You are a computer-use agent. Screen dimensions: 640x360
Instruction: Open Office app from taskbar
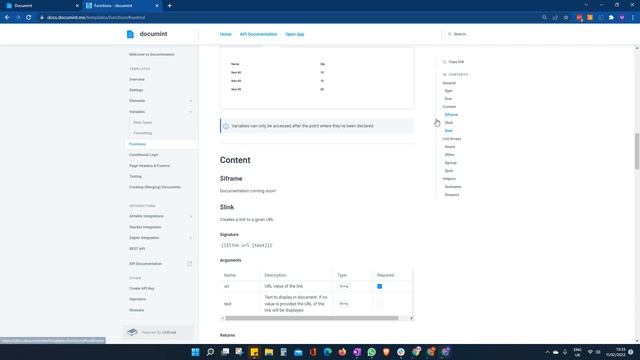(x=313, y=352)
